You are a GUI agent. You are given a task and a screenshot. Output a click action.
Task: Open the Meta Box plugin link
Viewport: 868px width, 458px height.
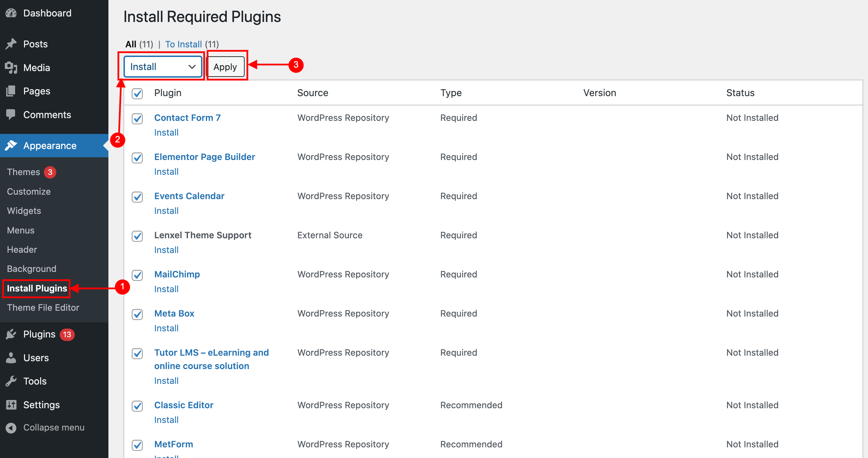point(174,313)
